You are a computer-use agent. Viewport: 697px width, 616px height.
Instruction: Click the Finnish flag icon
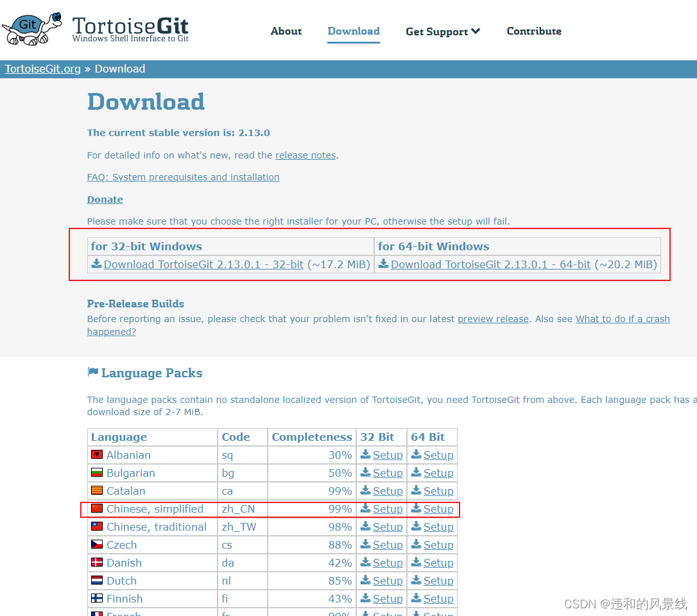tap(97, 598)
